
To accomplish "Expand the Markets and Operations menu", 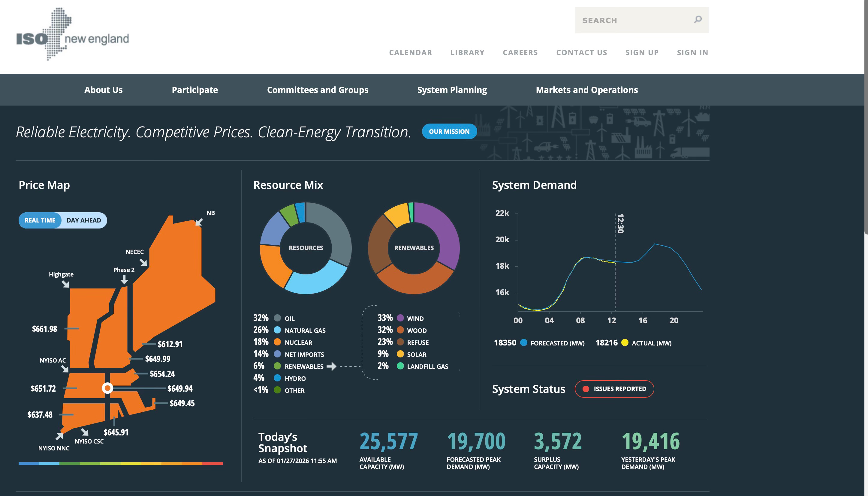I will [586, 90].
